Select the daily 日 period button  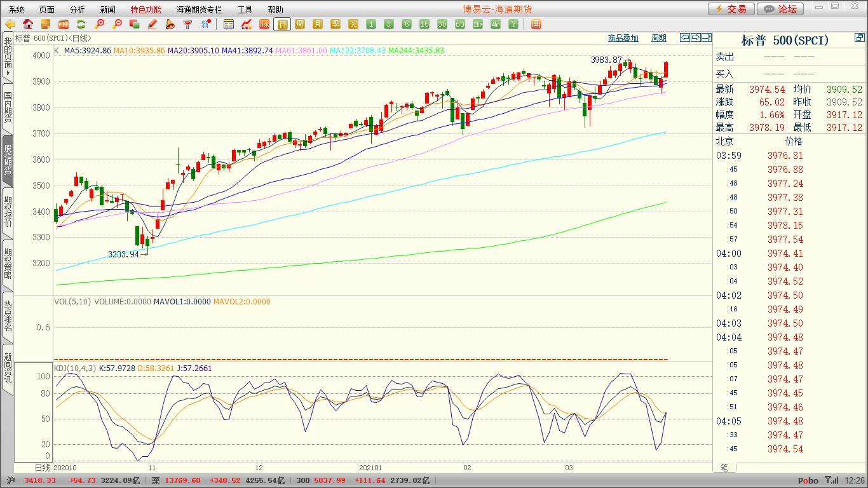282,24
